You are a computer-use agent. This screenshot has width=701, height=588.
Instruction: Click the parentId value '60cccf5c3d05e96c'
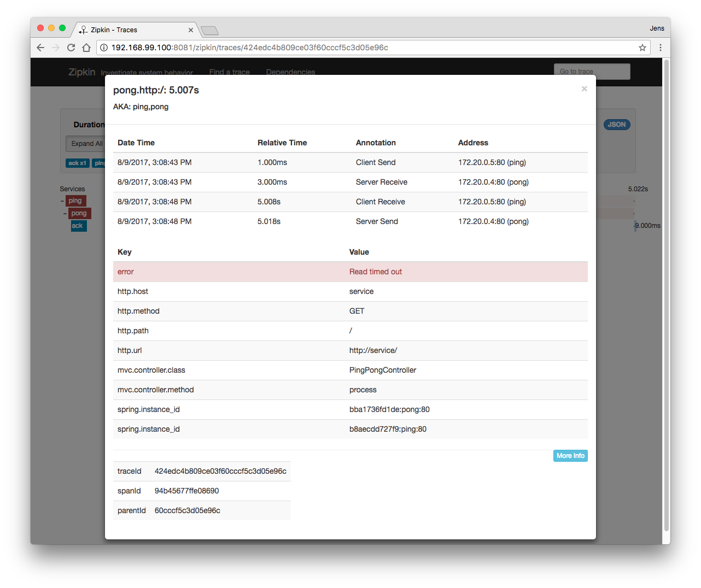(x=188, y=510)
